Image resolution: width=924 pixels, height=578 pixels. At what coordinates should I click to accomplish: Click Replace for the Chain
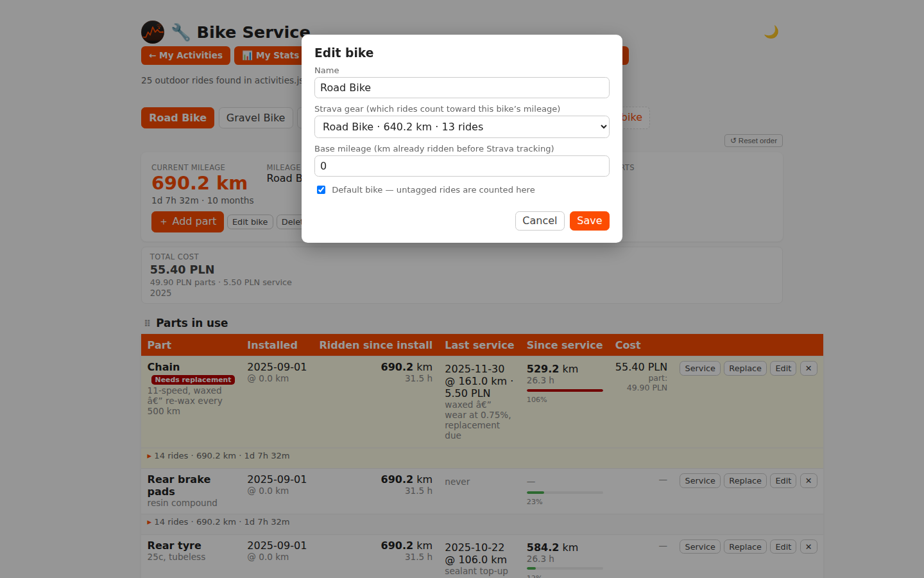pyautogui.click(x=745, y=369)
